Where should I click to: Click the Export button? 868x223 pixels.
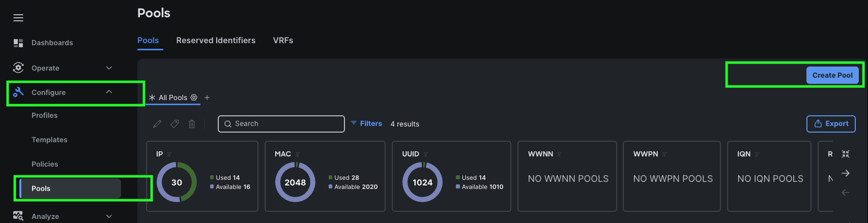pyautogui.click(x=831, y=124)
